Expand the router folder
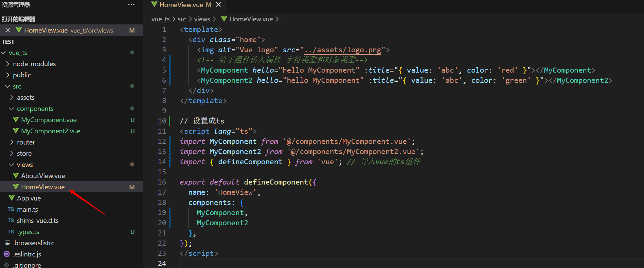The height and width of the screenshot is (268, 644). (12, 142)
